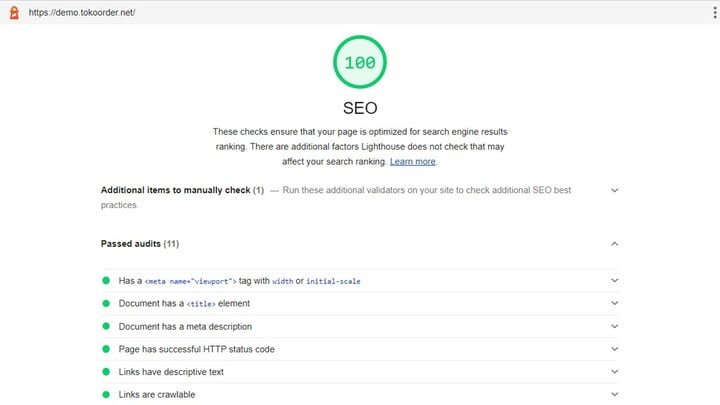Click green pass dot beside title element audit
The width and height of the screenshot is (720, 405).
tap(106, 303)
